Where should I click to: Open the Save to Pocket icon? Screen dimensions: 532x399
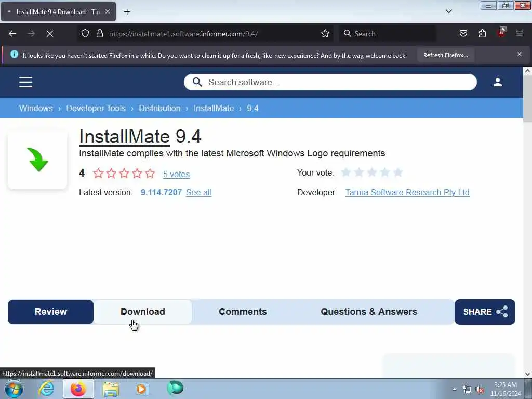click(x=463, y=34)
